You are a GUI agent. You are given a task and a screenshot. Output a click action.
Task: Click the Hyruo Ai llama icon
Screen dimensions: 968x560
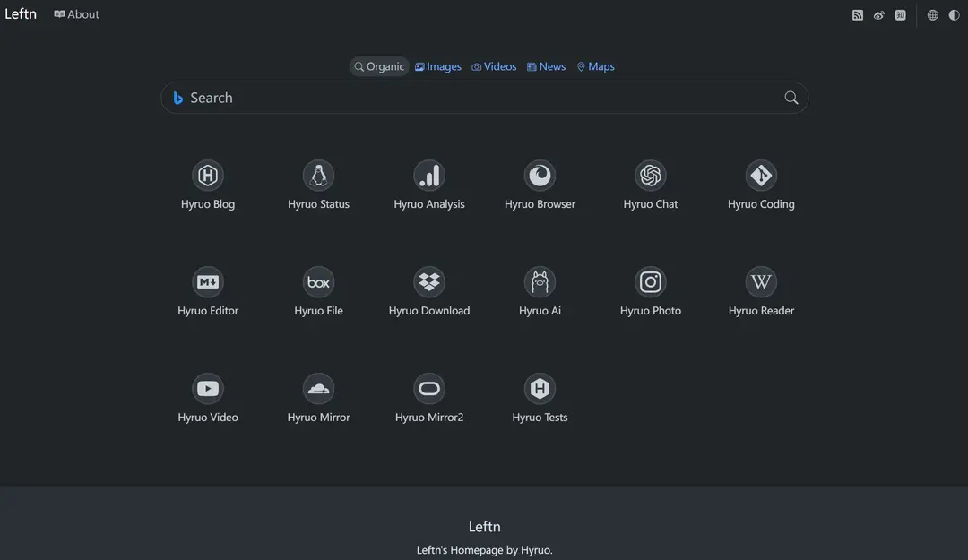540,282
